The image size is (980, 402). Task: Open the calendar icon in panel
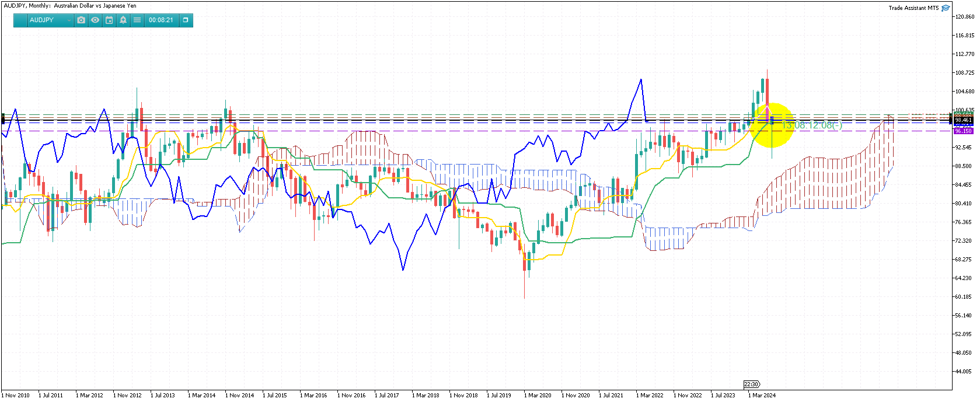109,20
